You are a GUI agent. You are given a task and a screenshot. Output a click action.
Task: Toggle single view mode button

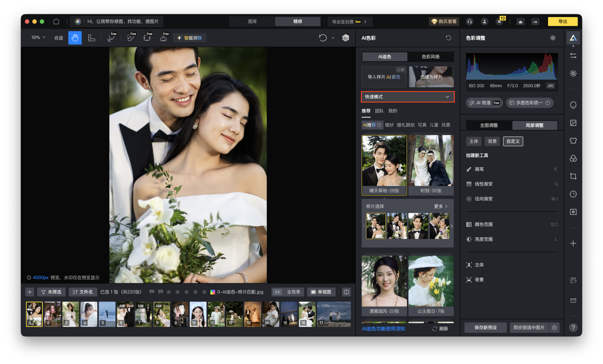click(321, 292)
